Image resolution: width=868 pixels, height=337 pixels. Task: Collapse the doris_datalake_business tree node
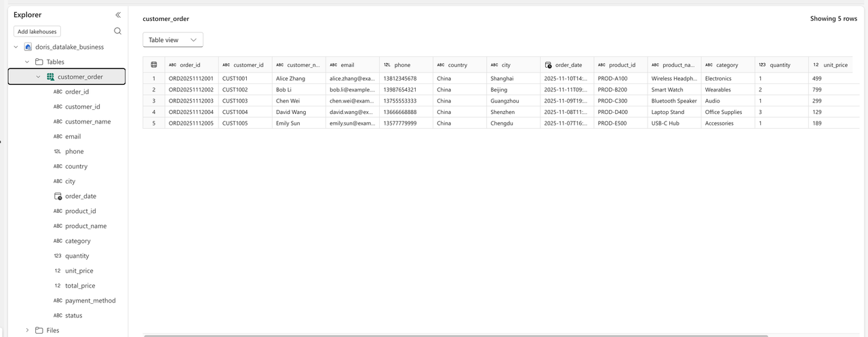point(16,47)
